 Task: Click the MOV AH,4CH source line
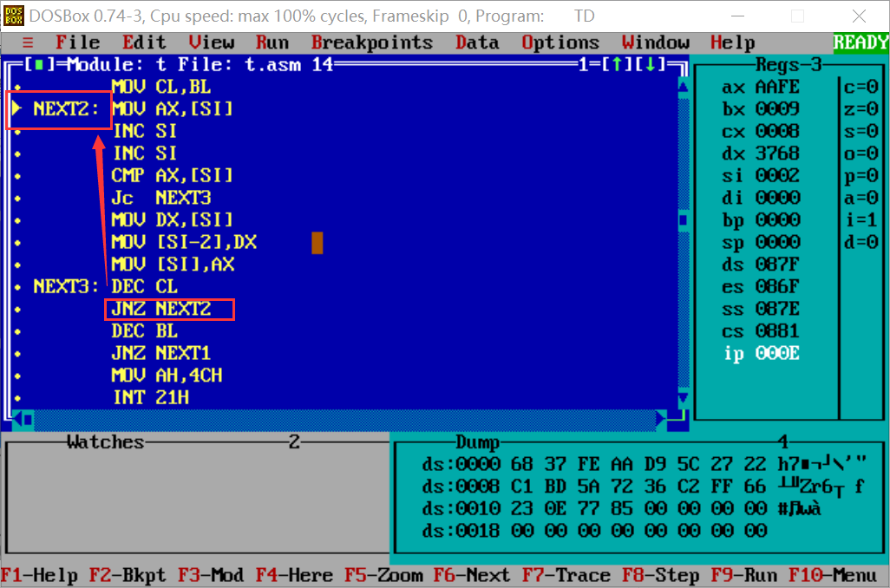pos(167,376)
